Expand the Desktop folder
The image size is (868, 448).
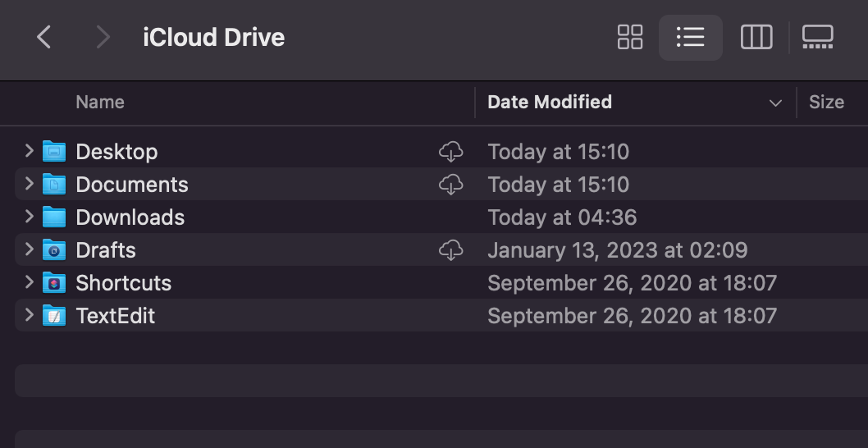(x=29, y=151)
